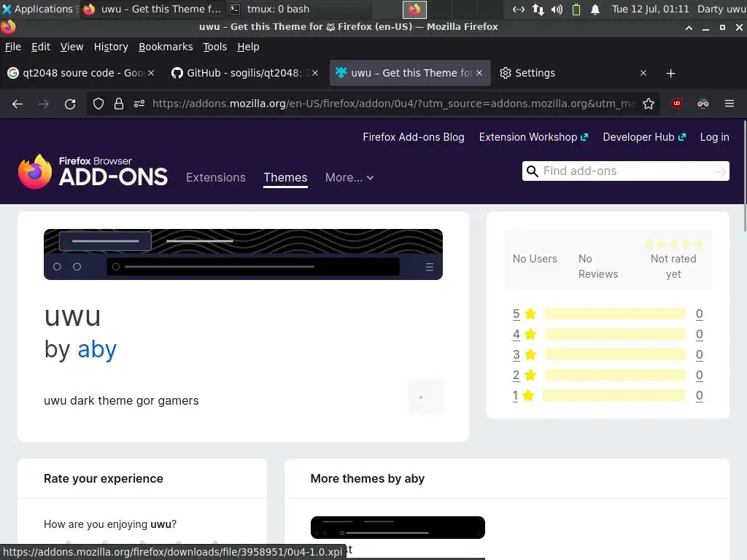This screenshot has width=747, height=560.
Task: Open the Edit menu
Action: click(41, 47)
